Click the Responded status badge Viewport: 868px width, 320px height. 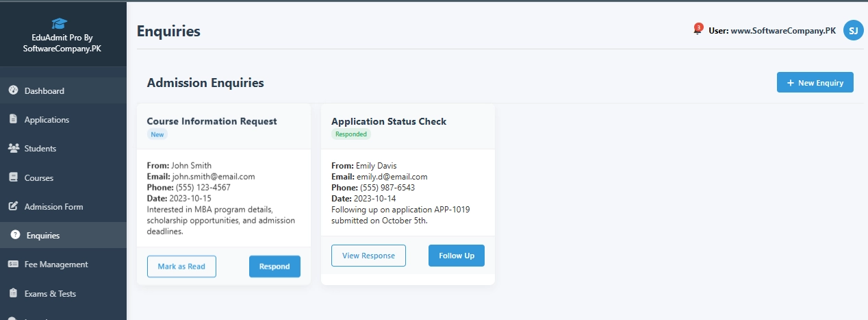tap(351, 134)
